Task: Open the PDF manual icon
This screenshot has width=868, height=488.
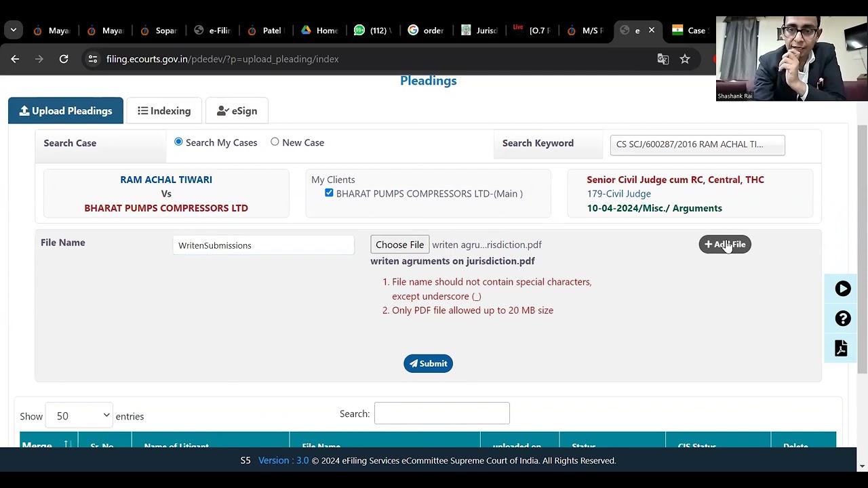Action: coord(842,348)
